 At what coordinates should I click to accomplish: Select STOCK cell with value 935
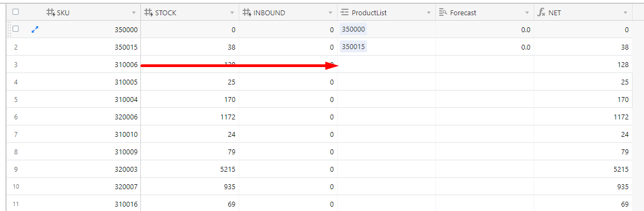coord(190,186)
